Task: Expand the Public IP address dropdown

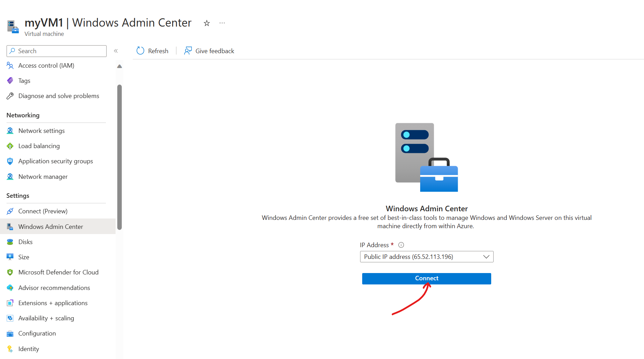Action: click(x=427, y=257)
